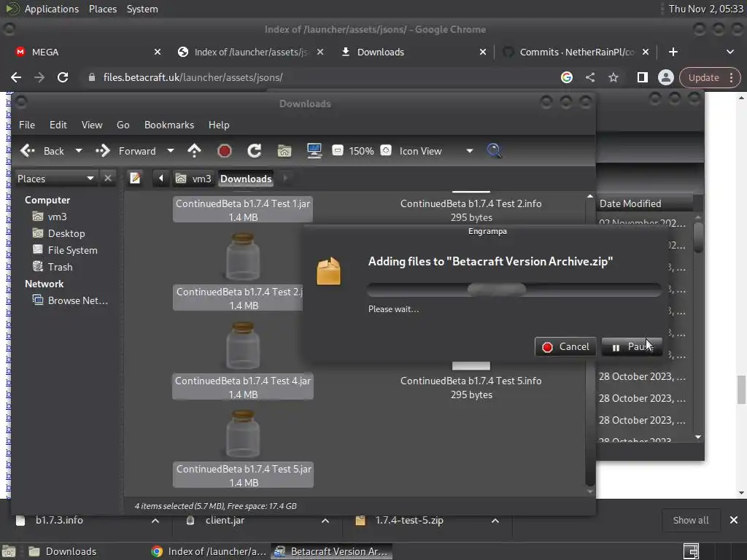The height and width of the screenshot is (560, 747).
Task: Click the Chrome address bar URL
Action: click(193, 77)
